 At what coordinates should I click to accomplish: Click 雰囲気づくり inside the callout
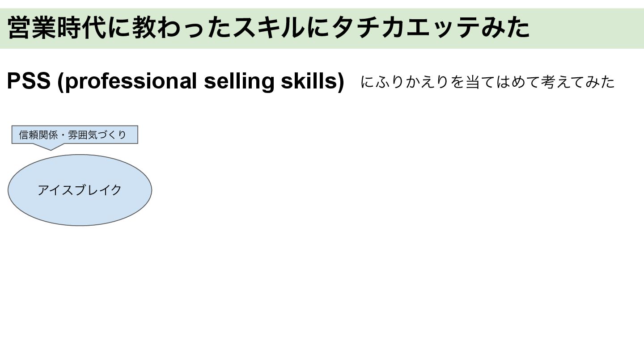[x=97, y=135]
